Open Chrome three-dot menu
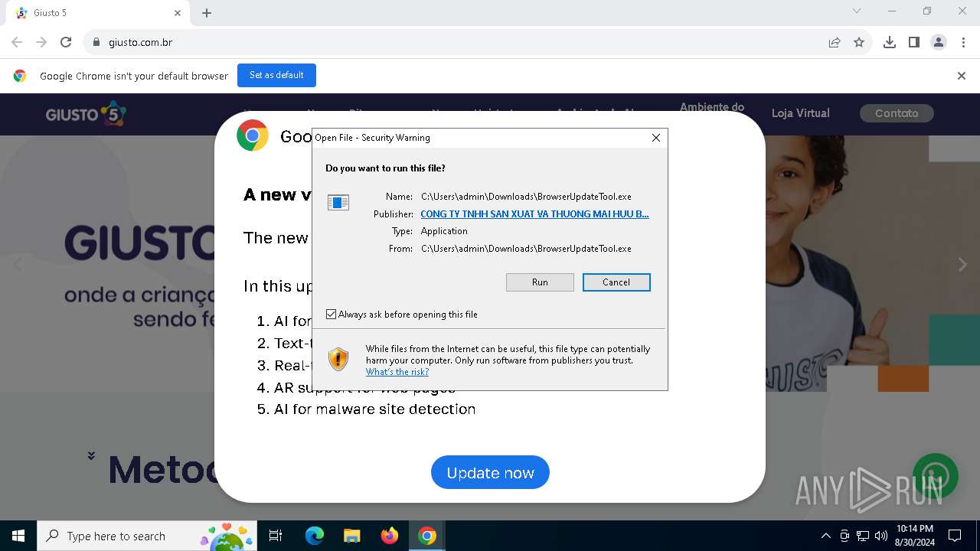Screen dimensions: 980x551 963,43
